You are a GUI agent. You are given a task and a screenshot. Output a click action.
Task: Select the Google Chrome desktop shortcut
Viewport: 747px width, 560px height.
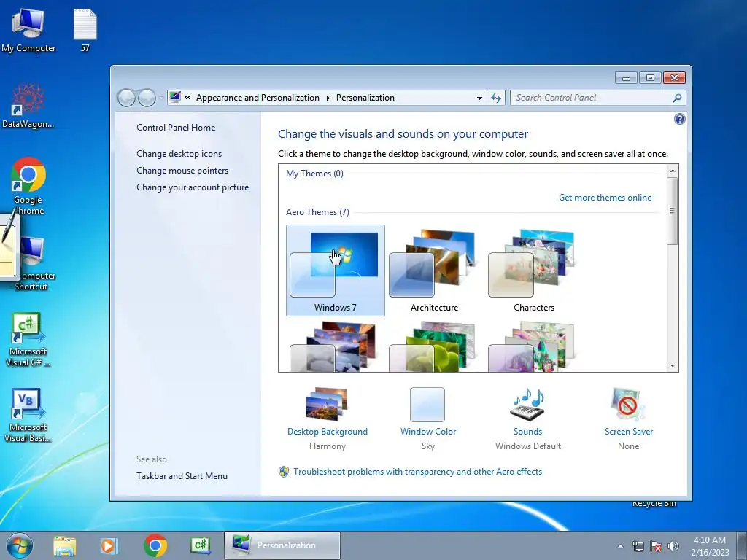pyautogui.click(x=28, y=186)
